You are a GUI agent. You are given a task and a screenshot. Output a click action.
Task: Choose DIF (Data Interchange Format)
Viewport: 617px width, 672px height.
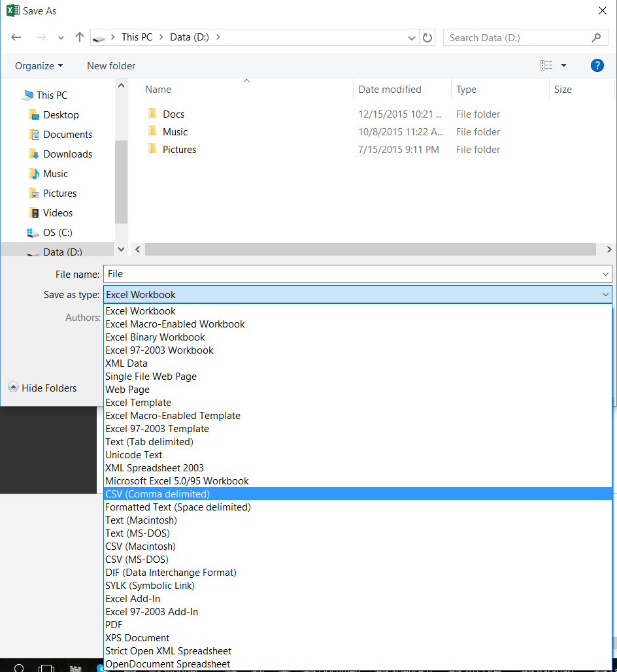[358, 573]
